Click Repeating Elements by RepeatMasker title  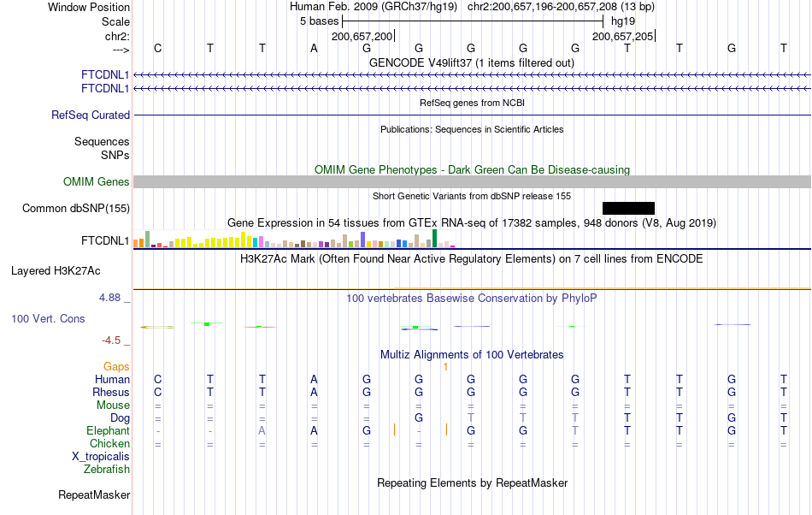[472, 482]
